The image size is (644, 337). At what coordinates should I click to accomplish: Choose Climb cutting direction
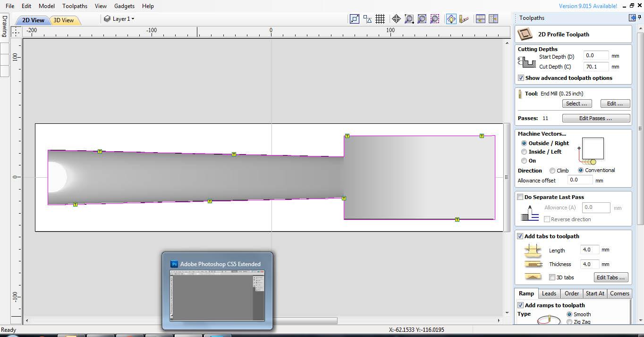pyautogui.click(x=552, y=171)
